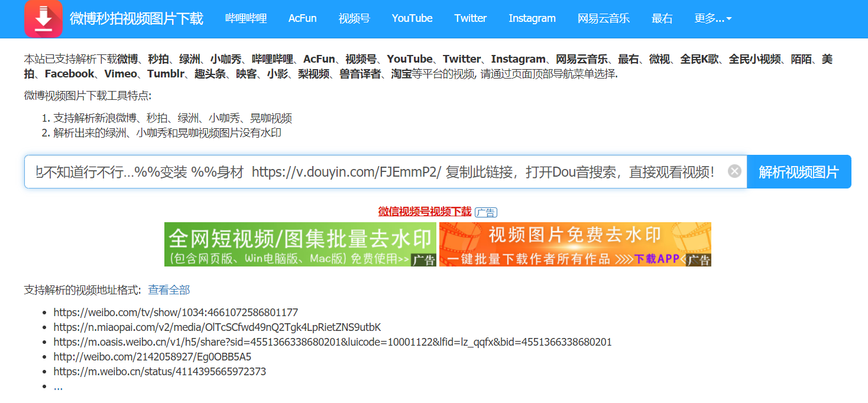Select the weibo.com/tv/show example URL

point(176,312)
